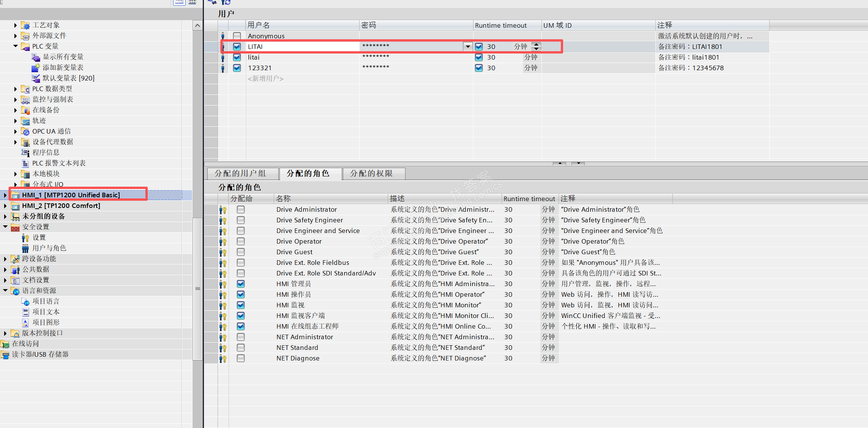Click the 项目图形 icon
868x428 pixels.
25,323
